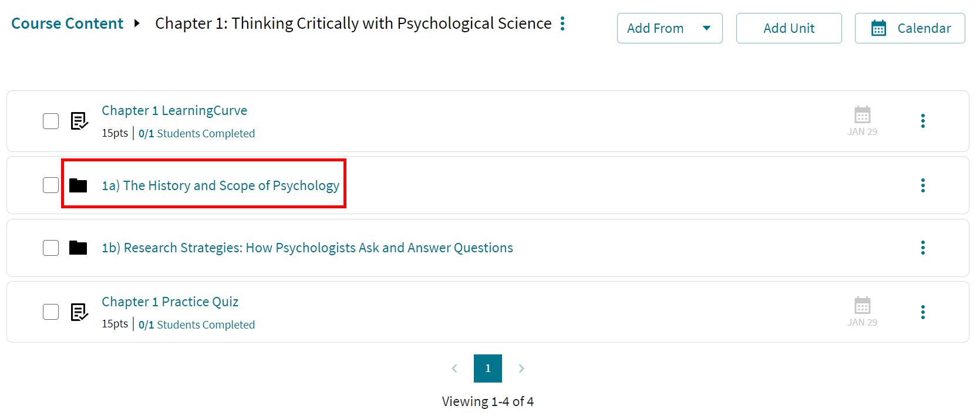The image size is (980, 416).
Task: Click the folder icon beside 1a) History and Scope
Action: (78, 185)
